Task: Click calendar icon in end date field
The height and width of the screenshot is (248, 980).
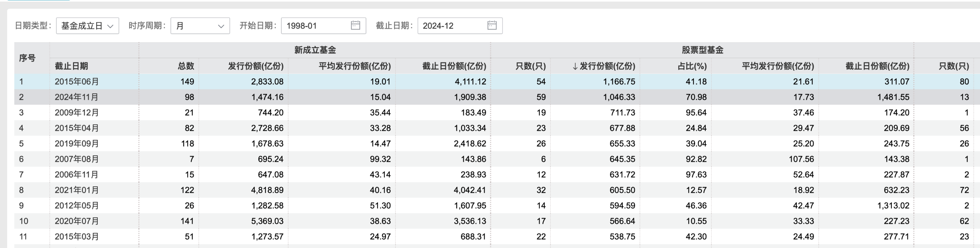Action: point(492,25)
